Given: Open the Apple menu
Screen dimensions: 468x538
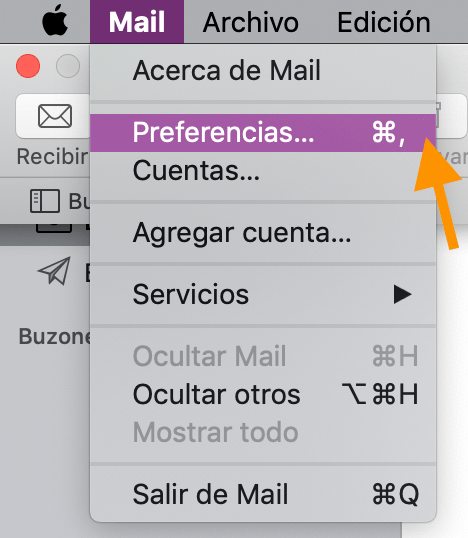Looking at the screenshot, I should [x=55, y=21].
